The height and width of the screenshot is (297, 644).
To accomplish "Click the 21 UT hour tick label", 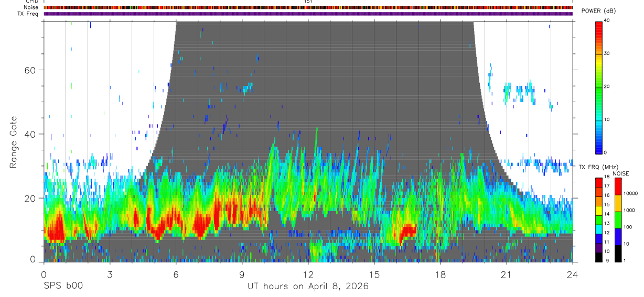I will (507, 273).
